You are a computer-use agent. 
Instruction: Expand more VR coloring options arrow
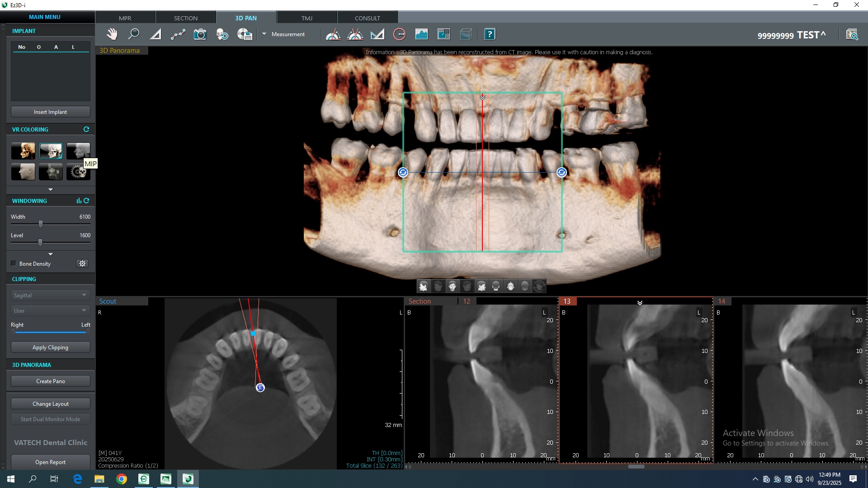click(51, 189)
